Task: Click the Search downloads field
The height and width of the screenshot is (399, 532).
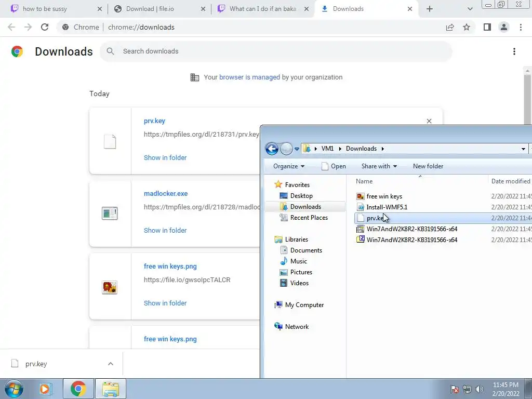Action: pos(276,51)
